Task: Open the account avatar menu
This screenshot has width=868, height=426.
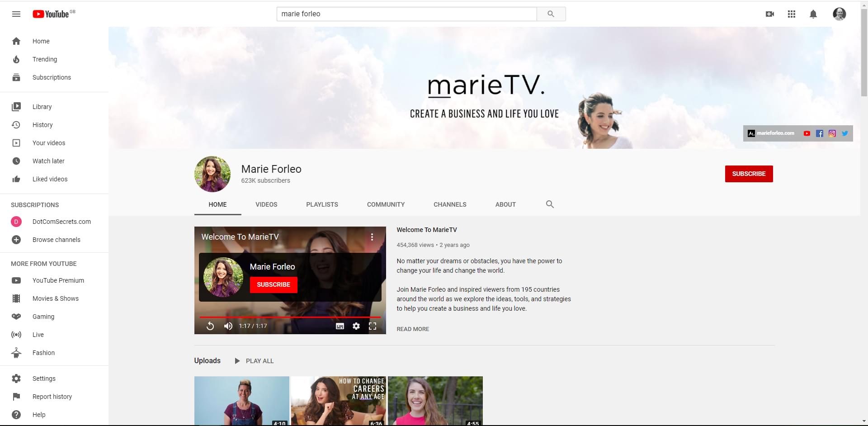Action: (839, 14)
